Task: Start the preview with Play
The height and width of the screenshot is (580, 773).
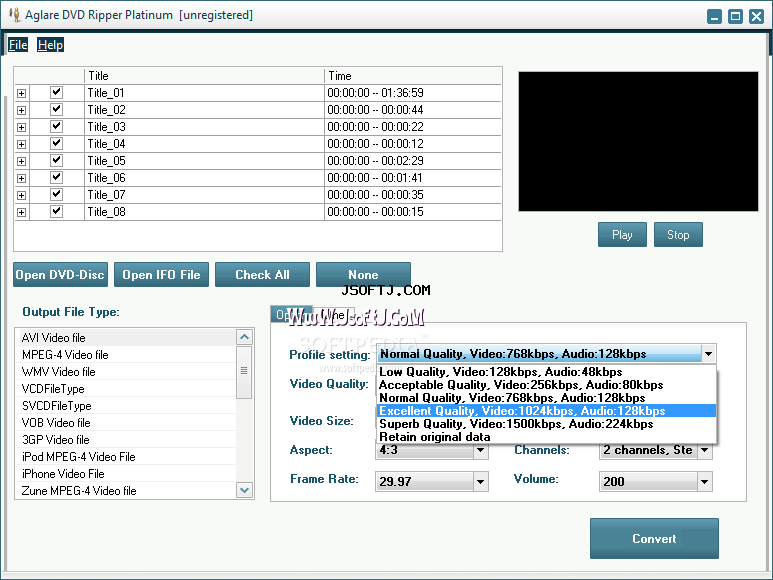Action: [x=622, y=235]
